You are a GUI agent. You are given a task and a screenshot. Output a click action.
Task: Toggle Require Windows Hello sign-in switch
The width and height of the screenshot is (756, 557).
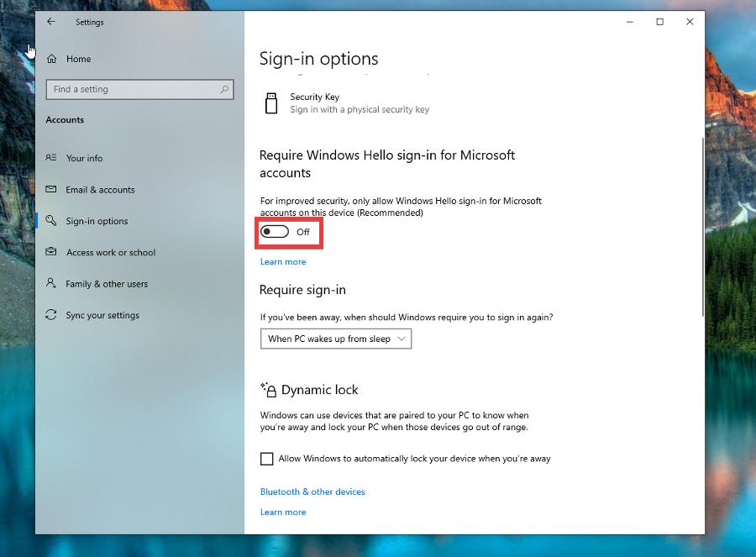click(275, 232)
